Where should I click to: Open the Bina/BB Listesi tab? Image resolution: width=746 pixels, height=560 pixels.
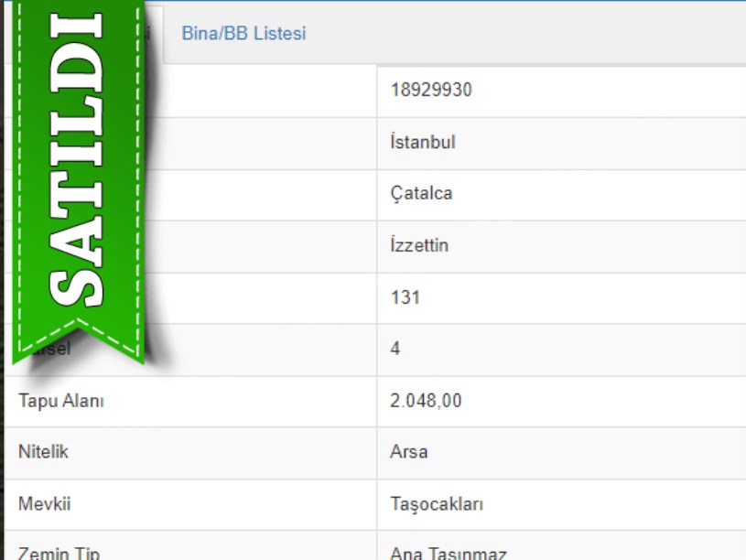(243, 34)
